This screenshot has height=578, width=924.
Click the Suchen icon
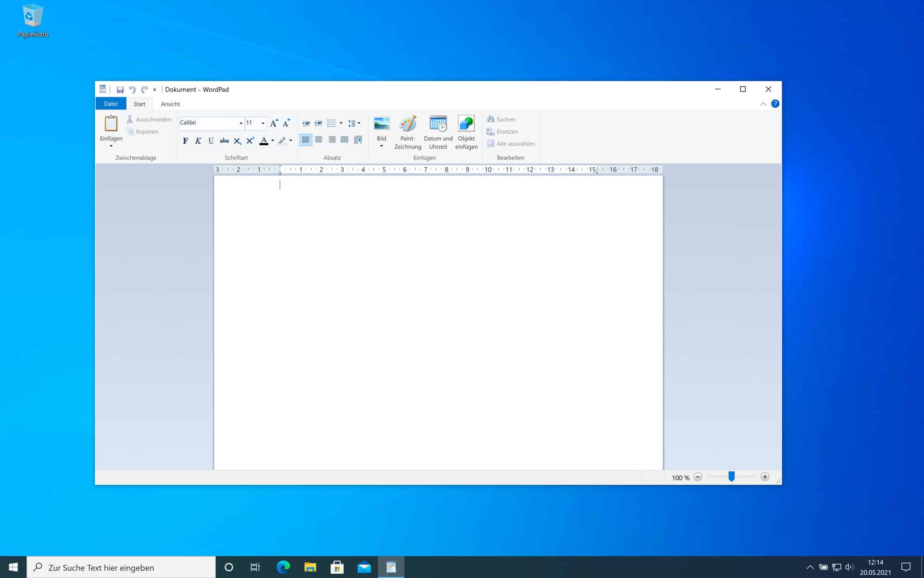(491, 119)
